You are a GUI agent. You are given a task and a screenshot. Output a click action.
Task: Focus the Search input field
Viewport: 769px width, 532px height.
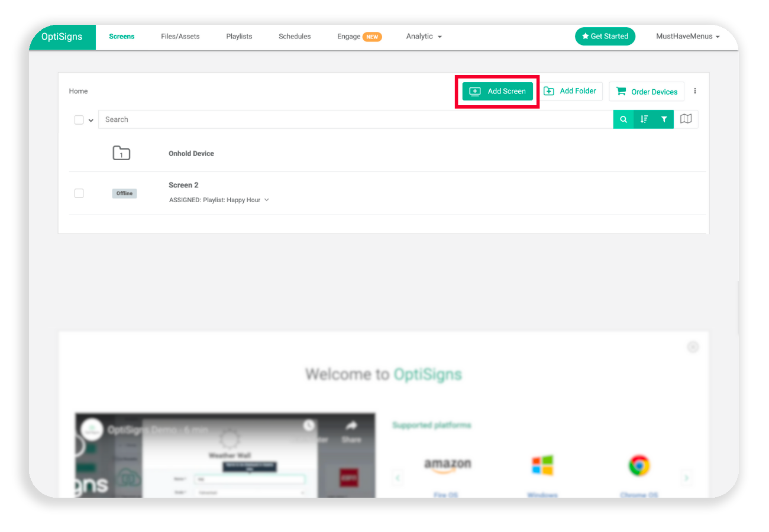point(356,119)
